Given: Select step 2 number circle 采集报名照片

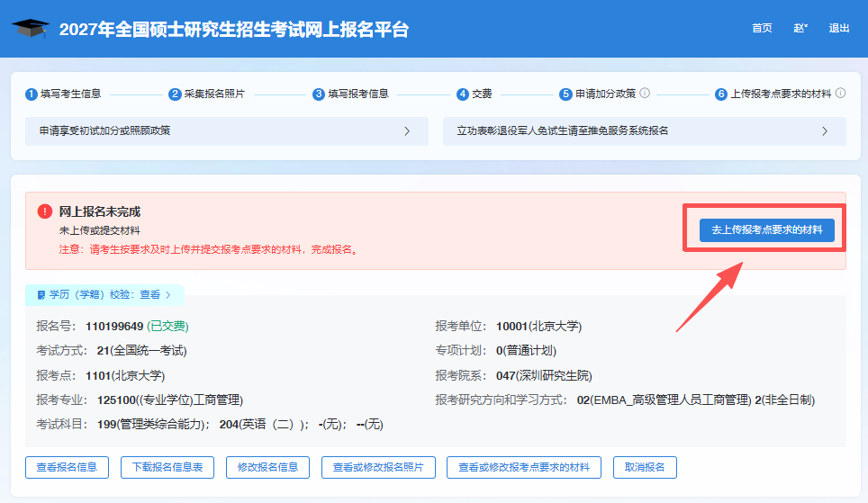Looking at the screenshot, I should click(x=175, y=94).
